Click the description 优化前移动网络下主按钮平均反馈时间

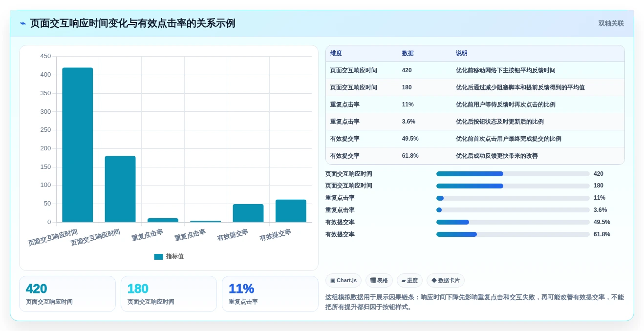tap(505, 70)
